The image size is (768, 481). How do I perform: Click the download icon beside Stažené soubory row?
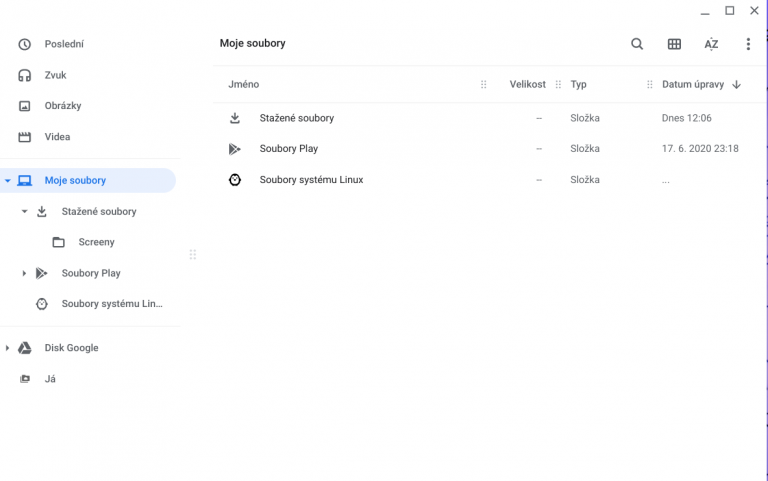[235, 118]
